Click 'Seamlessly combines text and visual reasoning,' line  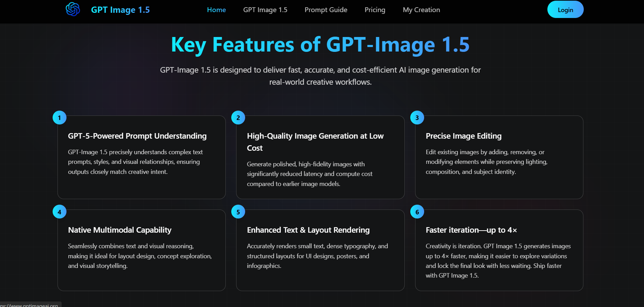point(131,246)
